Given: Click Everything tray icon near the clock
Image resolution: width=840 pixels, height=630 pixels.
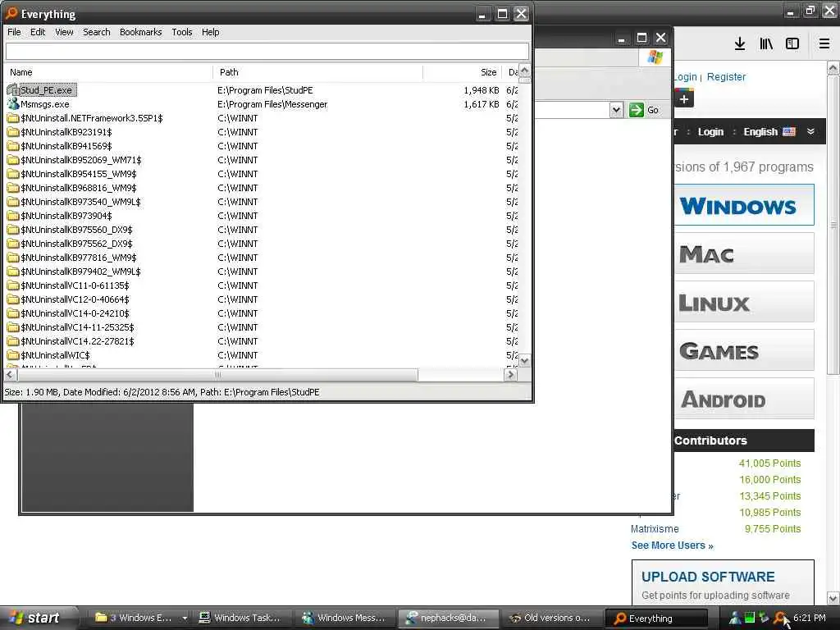Looking at the screenshot, I should tap(782, 618).
